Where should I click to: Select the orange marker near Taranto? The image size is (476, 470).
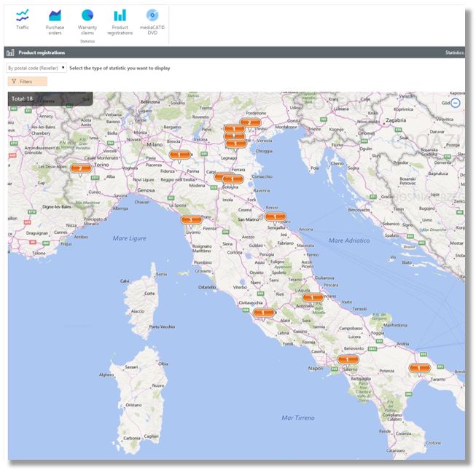pyautogui.click(x=420, y=368)
